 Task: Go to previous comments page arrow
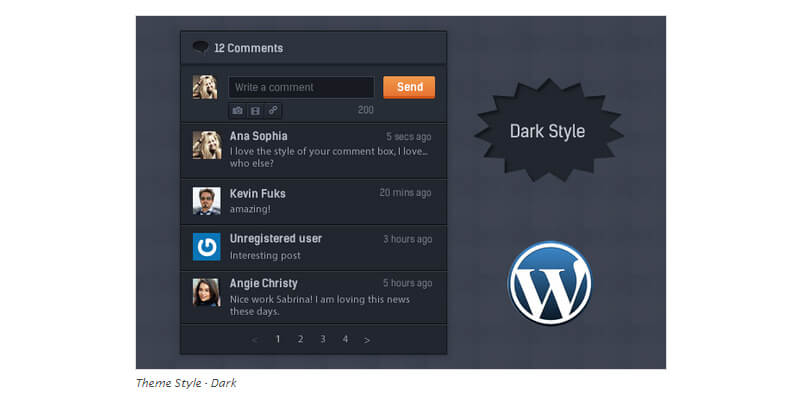tap(255, 340)
